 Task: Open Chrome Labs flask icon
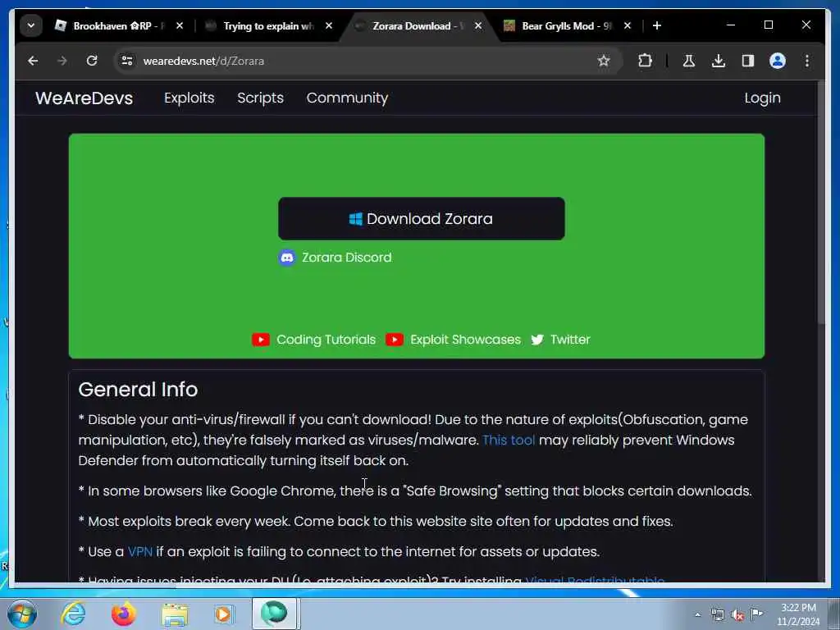[689, 61]
